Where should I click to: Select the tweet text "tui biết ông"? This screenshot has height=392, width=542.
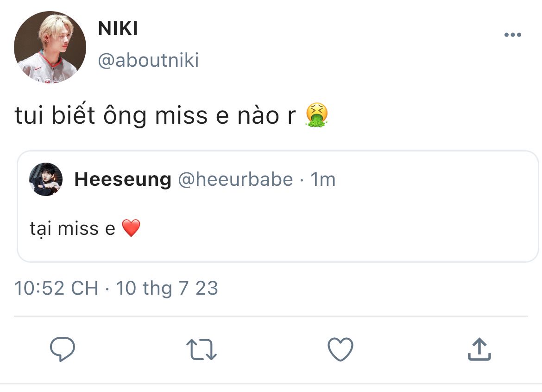[80, 116]
